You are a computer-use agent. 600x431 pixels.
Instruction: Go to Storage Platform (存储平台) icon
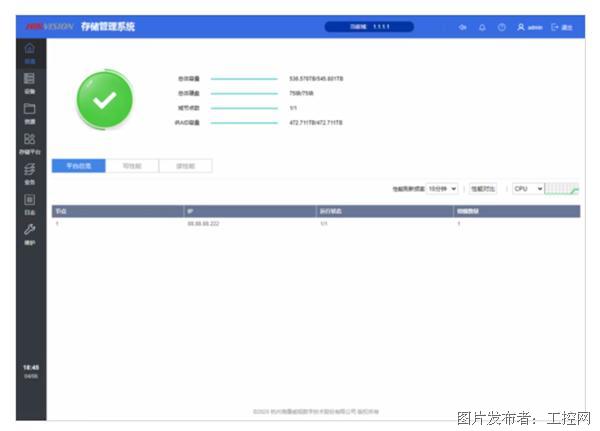(29, 142)
